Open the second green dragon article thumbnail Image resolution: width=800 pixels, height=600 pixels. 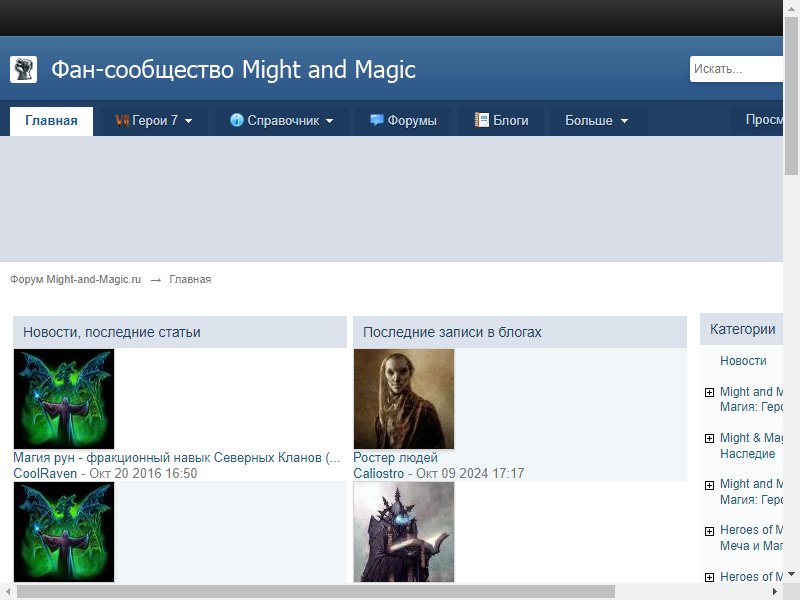coord(64,532)
